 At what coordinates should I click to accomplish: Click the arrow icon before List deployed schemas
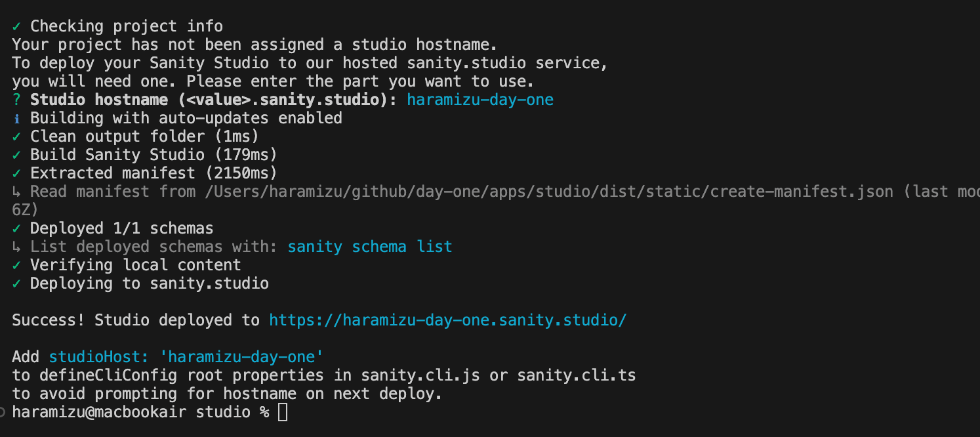pos(16,247)
